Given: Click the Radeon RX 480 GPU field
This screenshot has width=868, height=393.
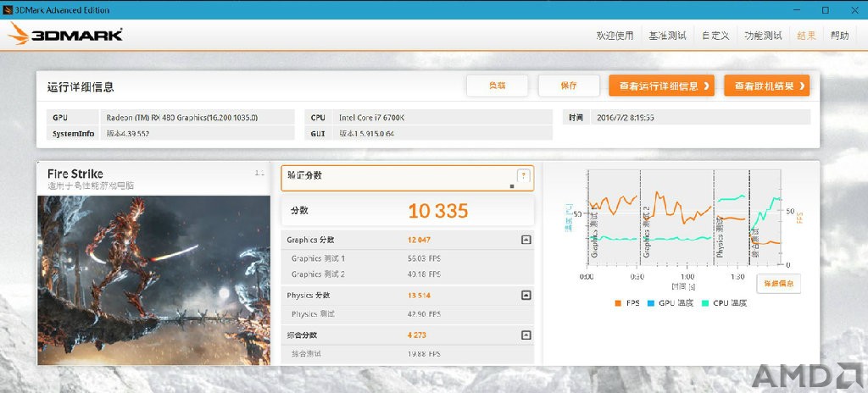Looking at the screenshot, I should click(198, 118).
